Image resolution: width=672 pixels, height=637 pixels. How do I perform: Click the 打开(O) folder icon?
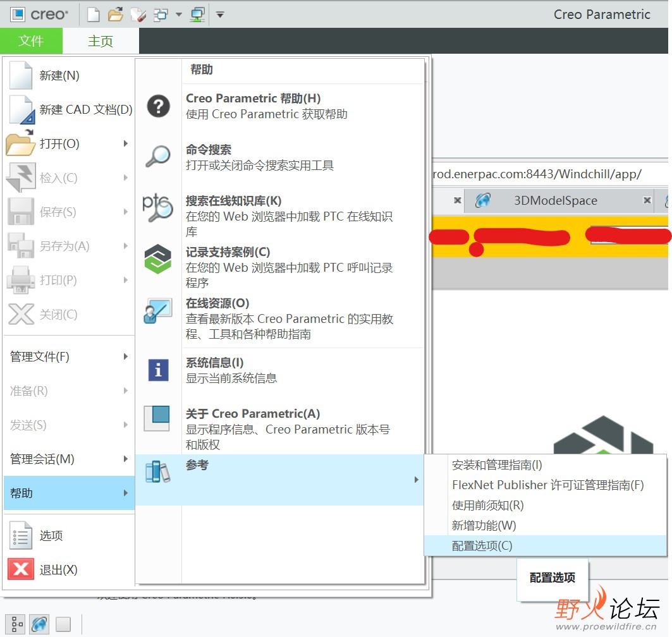coord(20,143)
